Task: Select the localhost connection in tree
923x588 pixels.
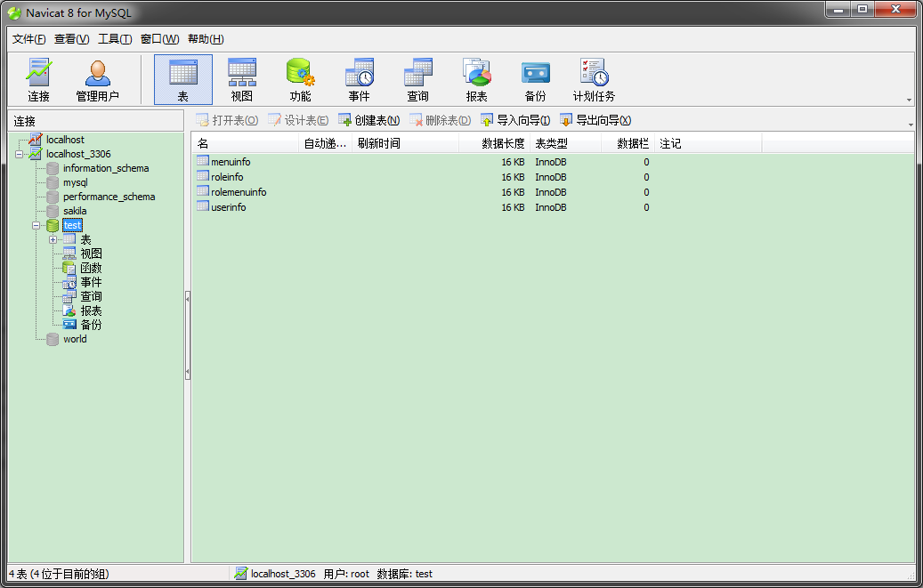Action: [65, 140]
